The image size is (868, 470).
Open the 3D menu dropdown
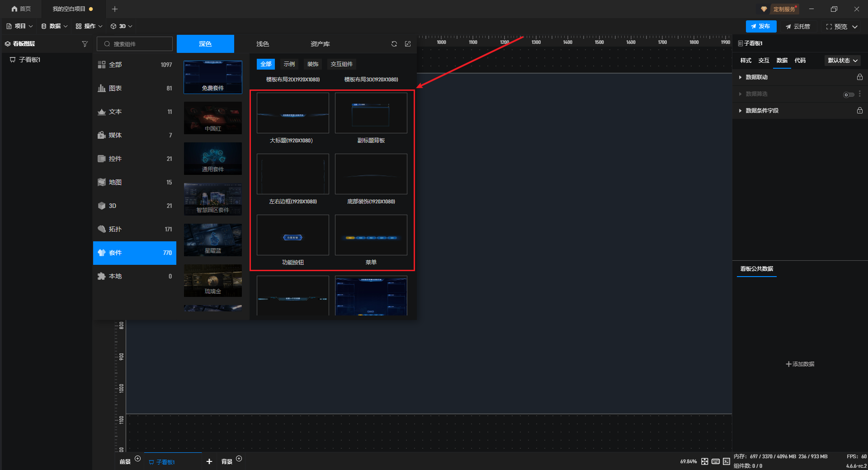[122, 26]
